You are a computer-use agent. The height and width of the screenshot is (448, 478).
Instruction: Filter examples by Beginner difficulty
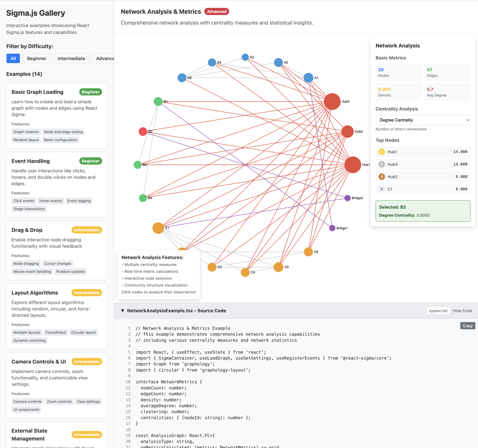pyautogui.click(x=37, y=58)
